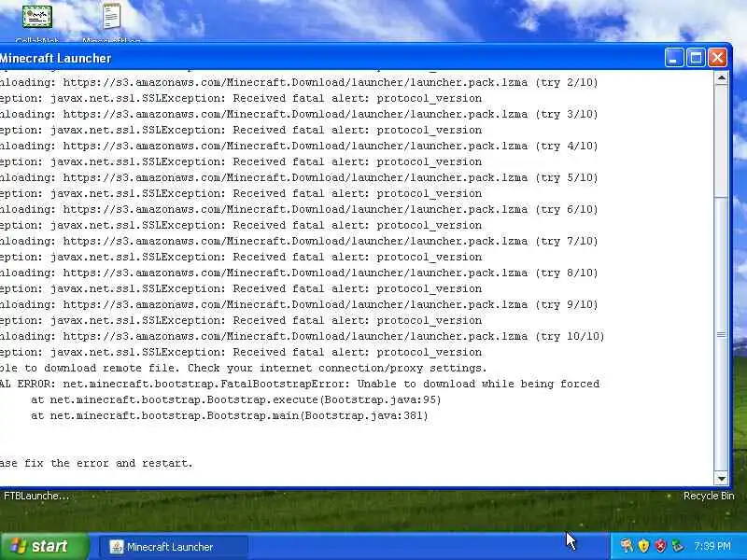The width and height of the screenshot is (747, 560).
Task: Open the notepad text file desktop icon
Action: [x=111, y=16]
